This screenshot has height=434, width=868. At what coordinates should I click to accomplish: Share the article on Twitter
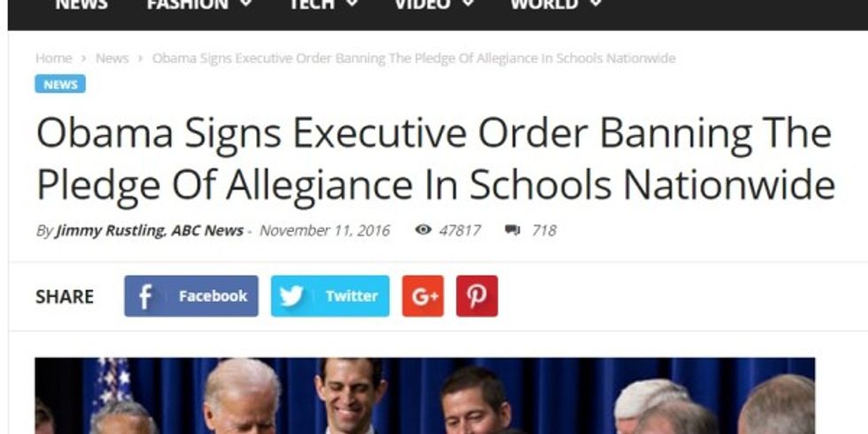pyautogui.click(x=329, y=296)
